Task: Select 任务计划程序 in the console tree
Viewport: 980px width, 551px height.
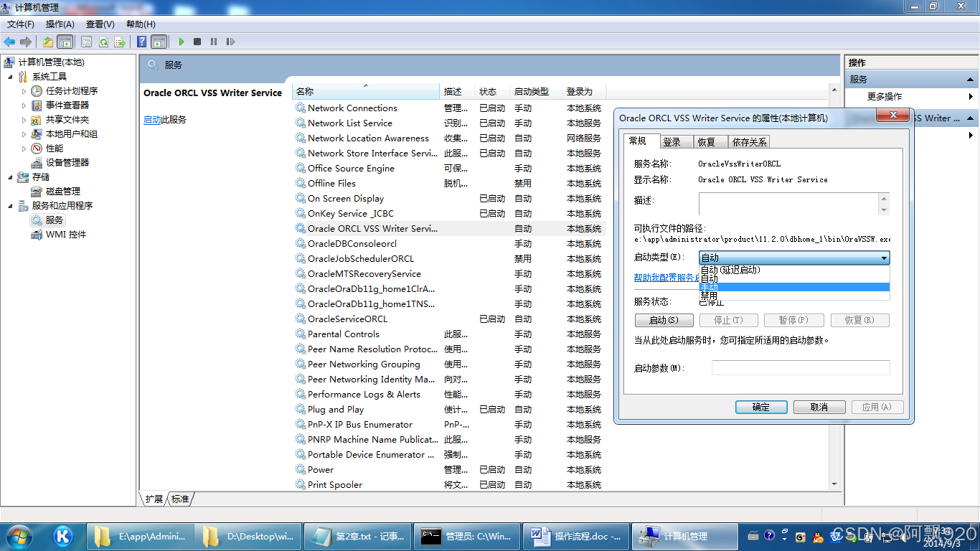Action: (72, 91)
